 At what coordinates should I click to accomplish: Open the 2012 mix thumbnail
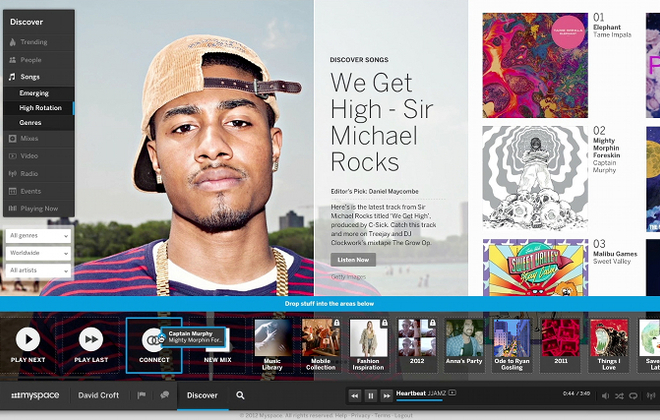[417, 338]
